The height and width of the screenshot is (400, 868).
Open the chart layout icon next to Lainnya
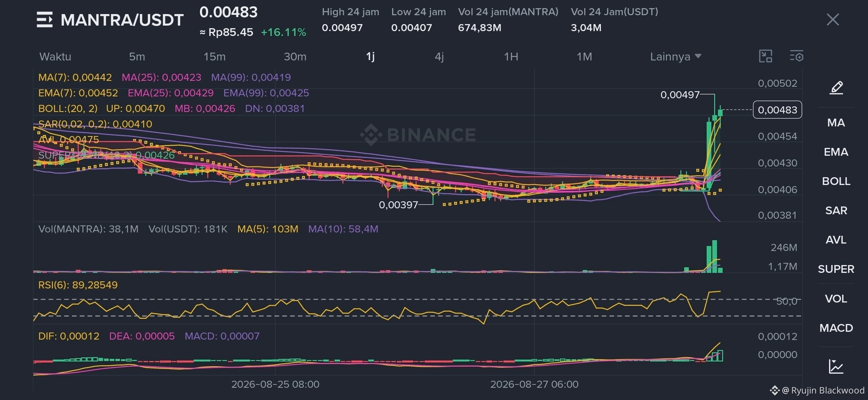click(x=766, y=56)
